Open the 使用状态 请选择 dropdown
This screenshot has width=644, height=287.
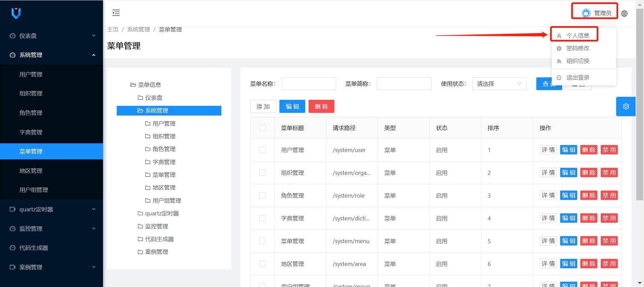pos(499,84)
